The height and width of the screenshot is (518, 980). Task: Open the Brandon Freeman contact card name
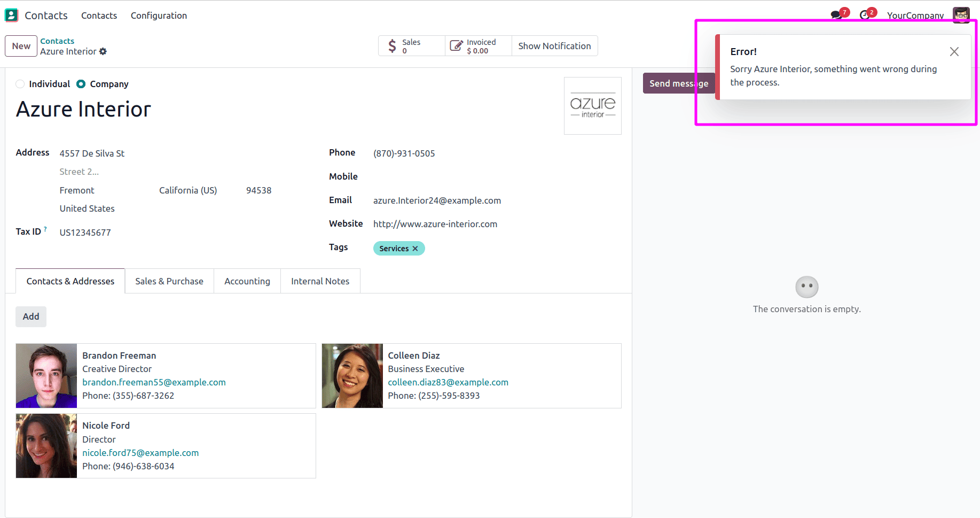pos(119,355)
